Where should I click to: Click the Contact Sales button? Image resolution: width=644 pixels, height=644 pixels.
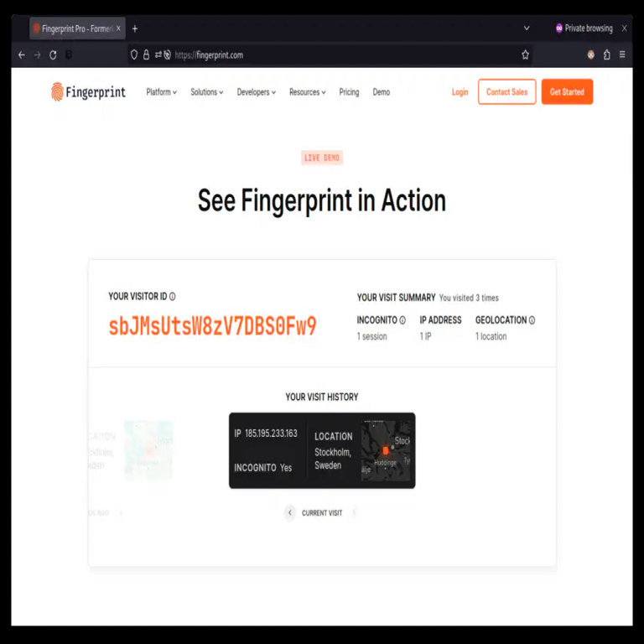tap(506, 91)
